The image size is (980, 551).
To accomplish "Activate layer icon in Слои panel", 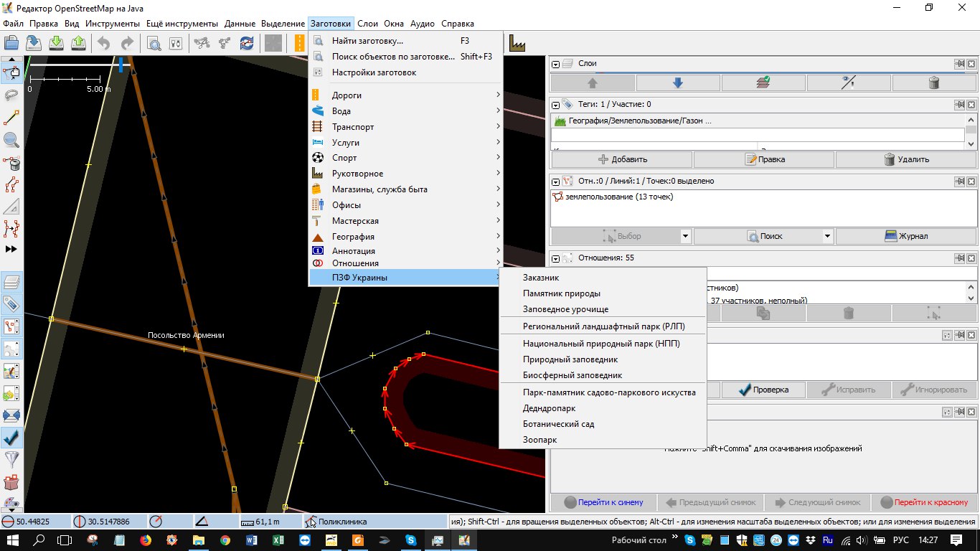I will (x=763, y=83).
